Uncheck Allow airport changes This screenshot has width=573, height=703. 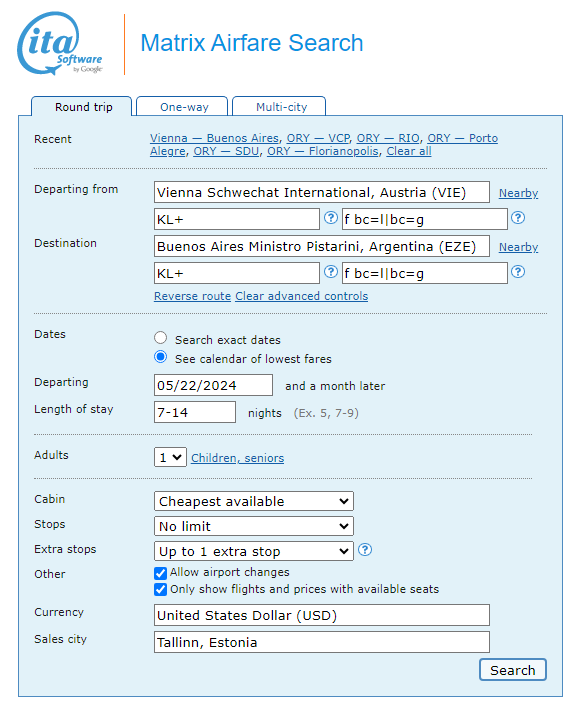[161, 573]
